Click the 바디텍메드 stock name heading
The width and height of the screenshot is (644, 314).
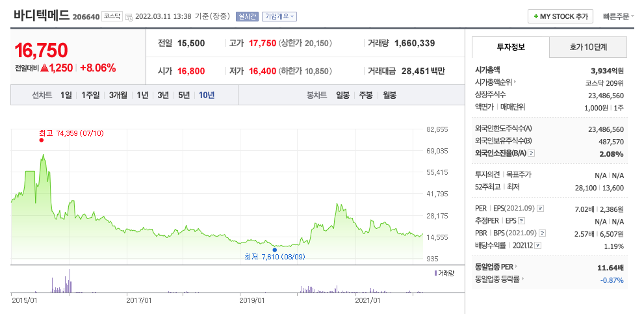[x=42, y=15]
